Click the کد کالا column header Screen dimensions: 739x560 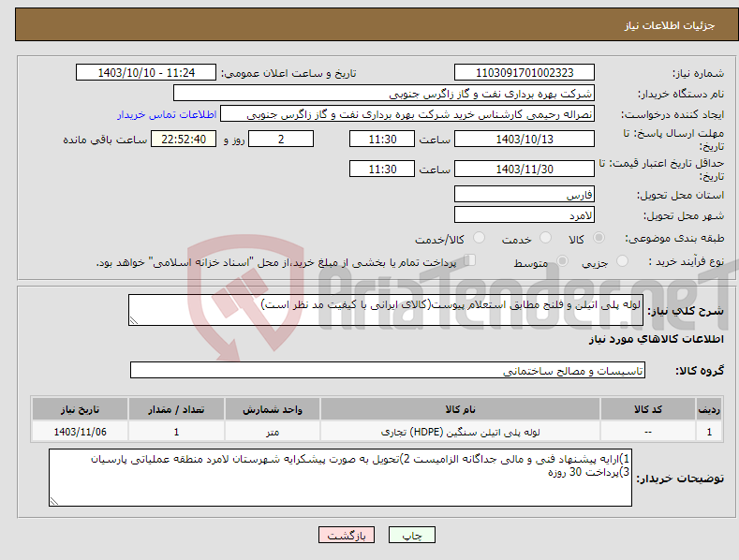(x=648, y=409)
